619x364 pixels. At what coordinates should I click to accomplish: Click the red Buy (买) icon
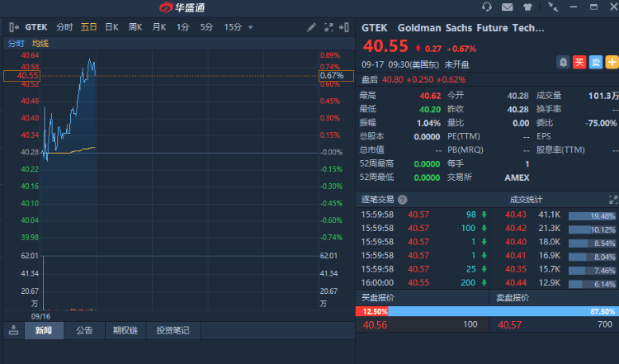pyautogui.click(x=579, y=62)
